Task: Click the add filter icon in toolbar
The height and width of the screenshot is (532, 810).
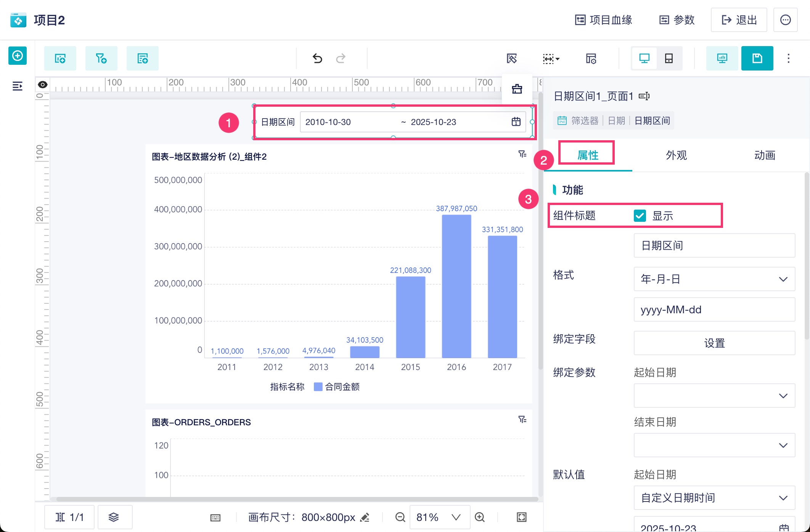Action: tap(101, 58)
